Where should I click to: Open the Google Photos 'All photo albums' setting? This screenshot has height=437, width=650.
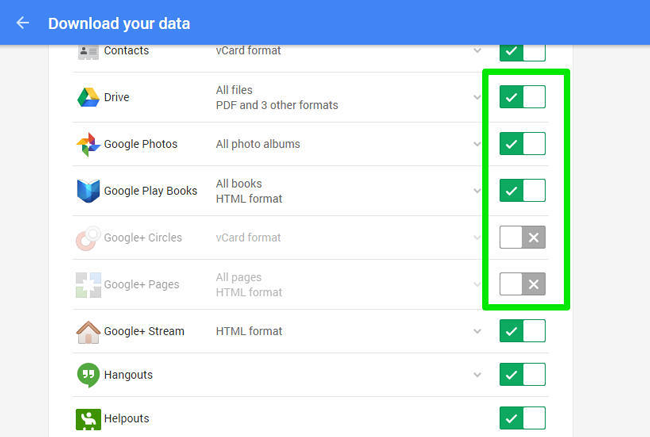(258, 144)
